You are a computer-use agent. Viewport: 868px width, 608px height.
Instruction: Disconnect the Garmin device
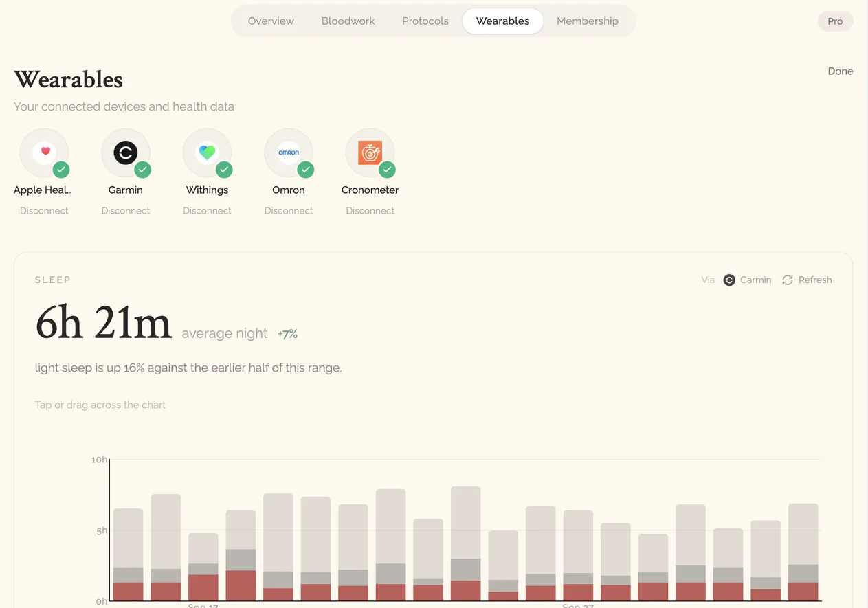click(x=126, y=211)
